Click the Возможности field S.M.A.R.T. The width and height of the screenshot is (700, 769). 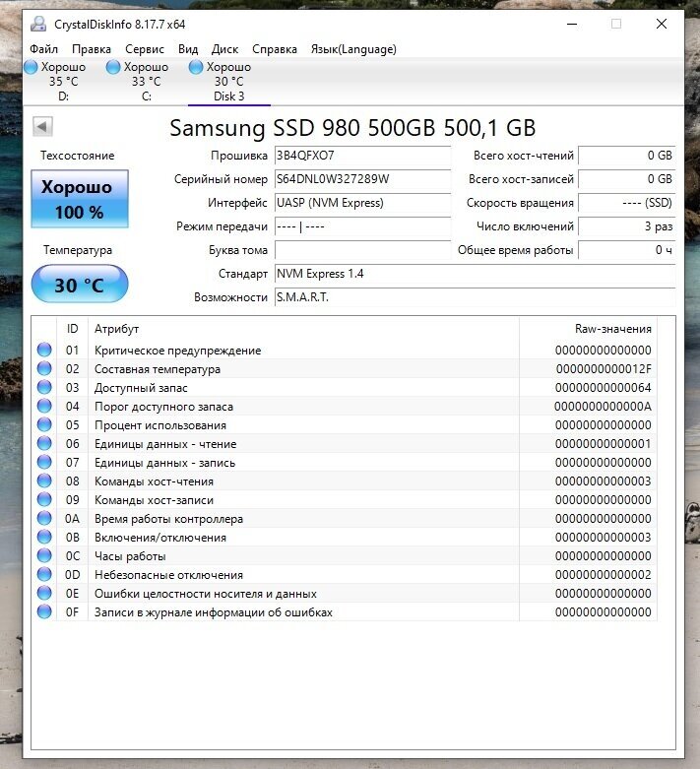coord(475,297)
